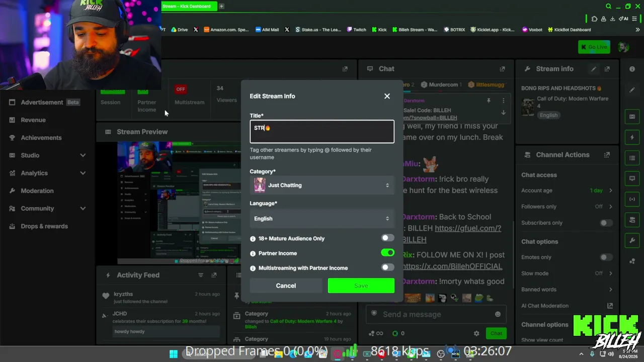This screenshot has width=644, height=362.
Task: Click the info icon in the right rail
Action: tap(632, 69)
